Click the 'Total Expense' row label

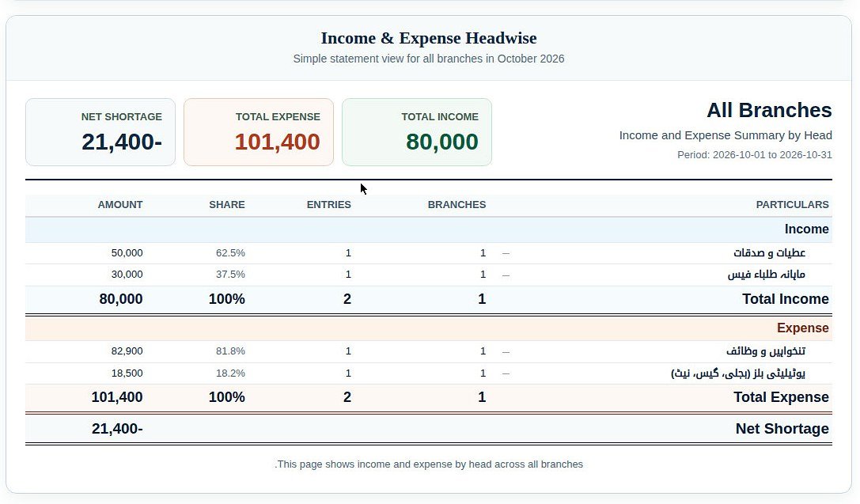781,397
